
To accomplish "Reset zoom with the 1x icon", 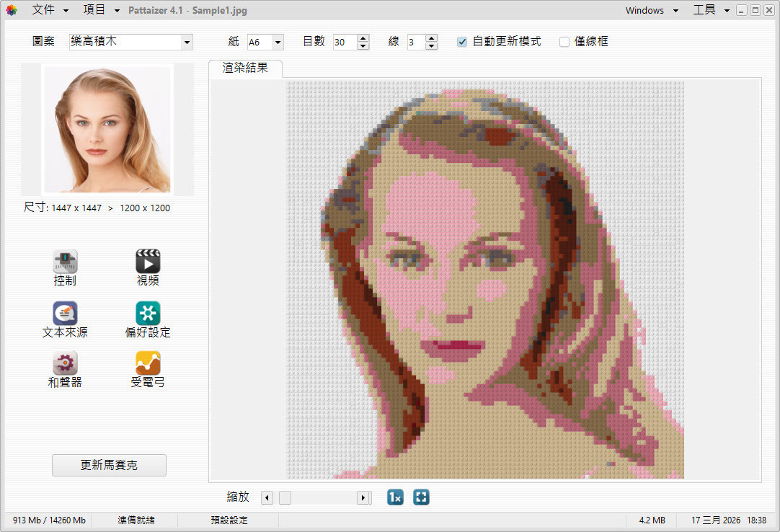I will pyautogui.click(x=395, y=497).
